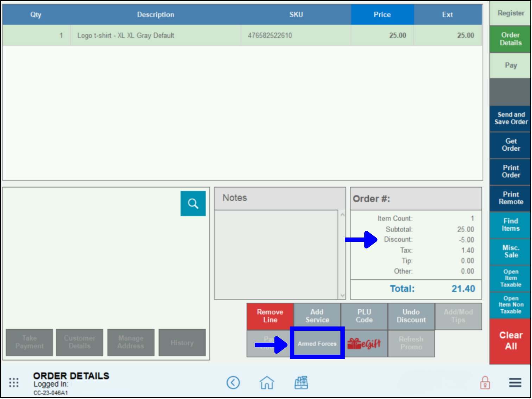
Task: Open PLU Code entry
Action: click(364, 316)
